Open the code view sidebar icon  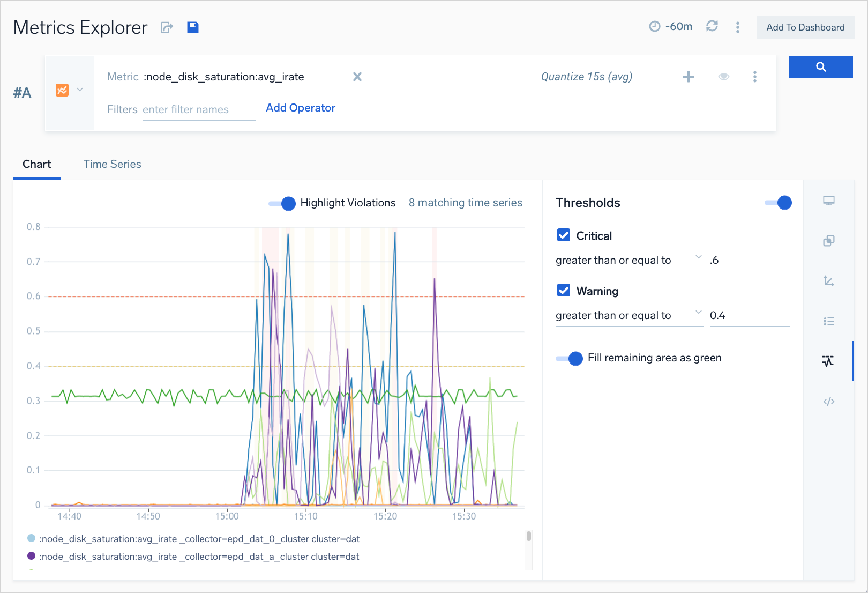pos(828,402)
